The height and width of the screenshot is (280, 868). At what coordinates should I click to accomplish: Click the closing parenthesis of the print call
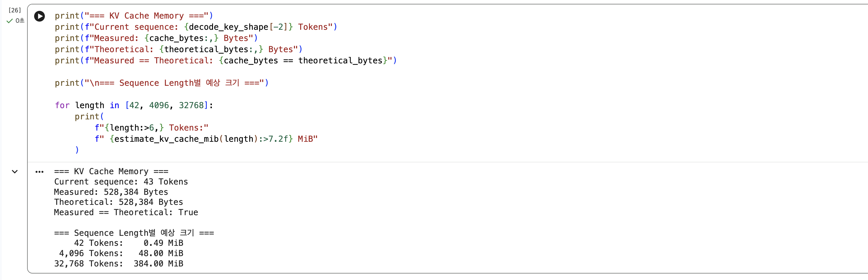pyautogui.click(x=77, y=150)
